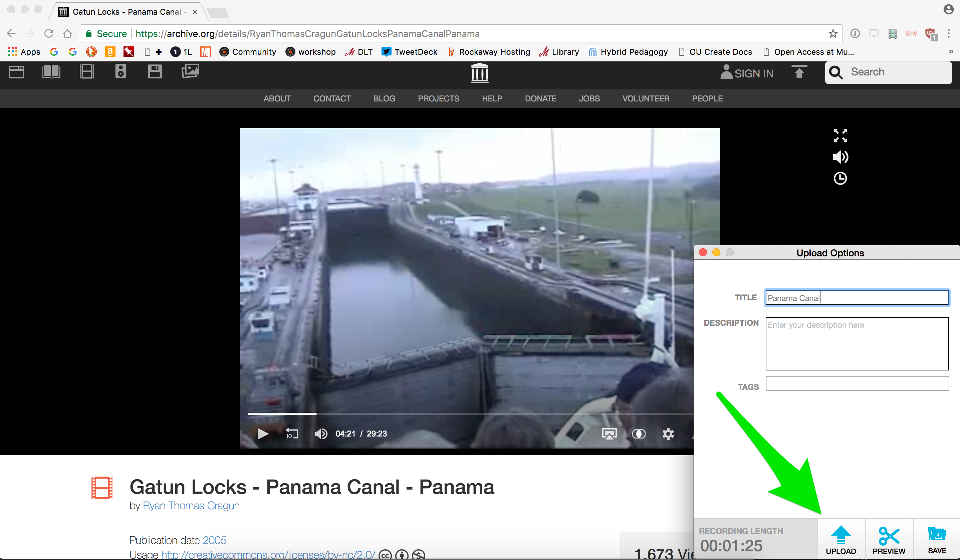Open the Images icon in navbar
960x560 pixels.
pyautogui.click(x=191, y=71)
